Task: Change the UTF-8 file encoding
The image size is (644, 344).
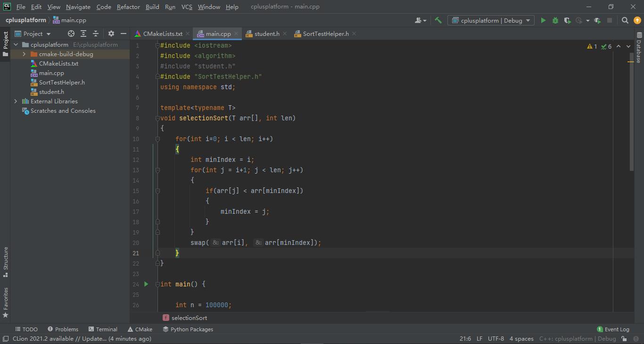Action: click(x=496, y=338)
